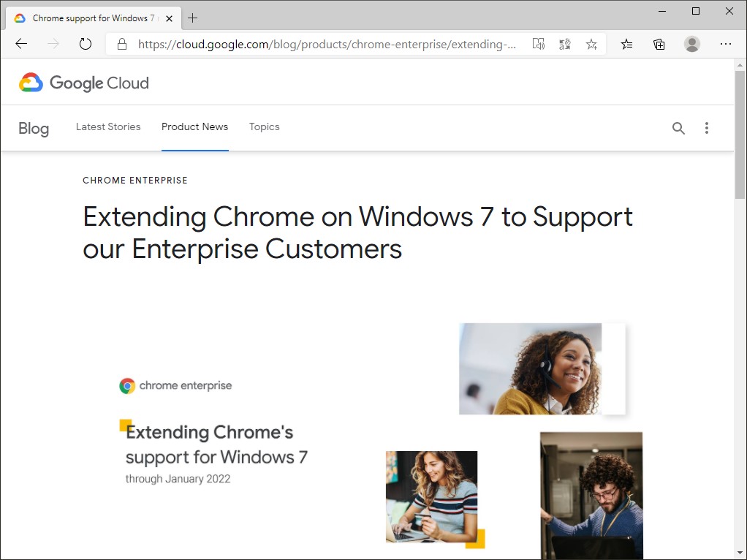Read the page aloud with Immersive Reader
The height and width of the screenshot is (560, 747).
pos(539,44)
